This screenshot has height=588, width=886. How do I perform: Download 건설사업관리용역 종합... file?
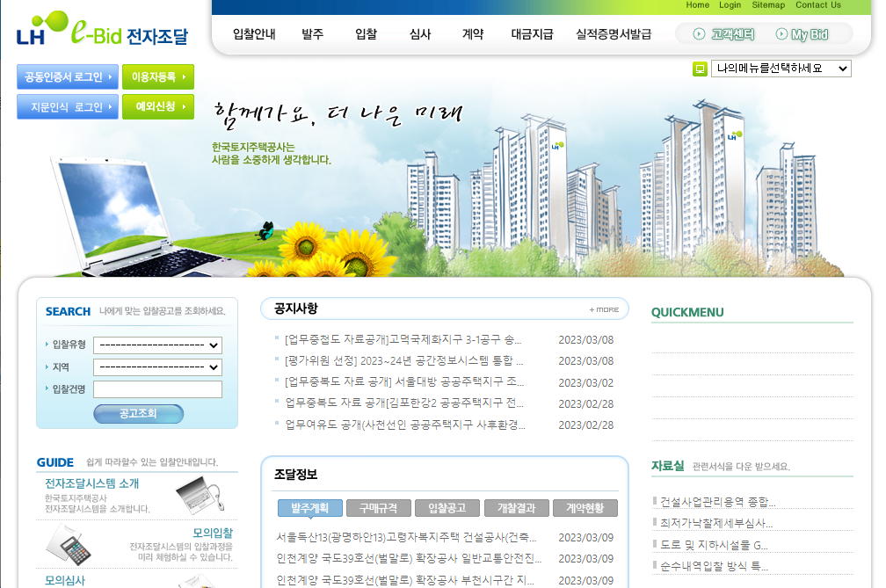pyautogui.click(x=717, y=502)
